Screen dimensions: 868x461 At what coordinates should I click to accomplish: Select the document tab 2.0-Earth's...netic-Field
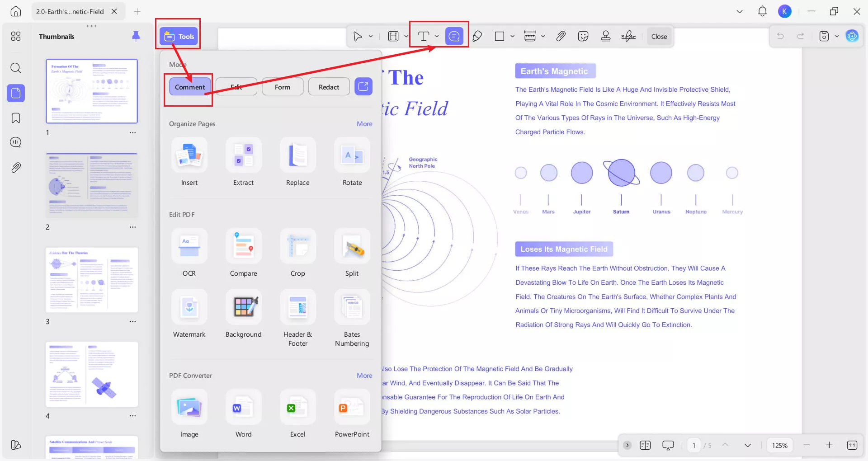coord(70,11)
